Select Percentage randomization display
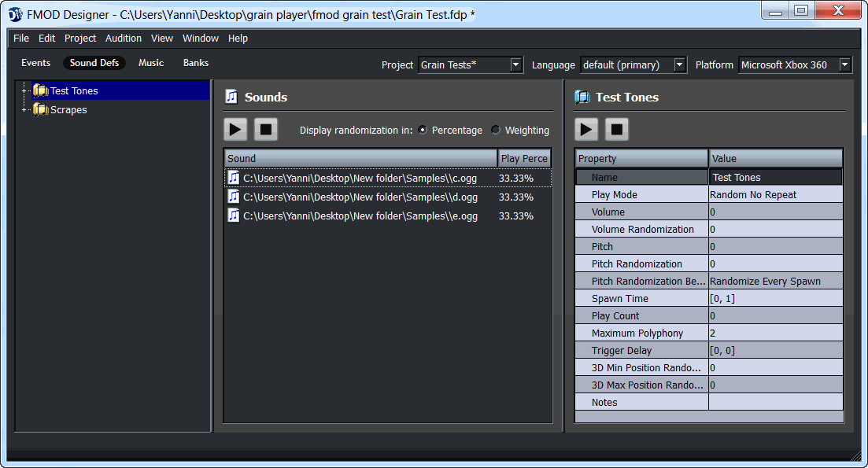 pos(423,130)
